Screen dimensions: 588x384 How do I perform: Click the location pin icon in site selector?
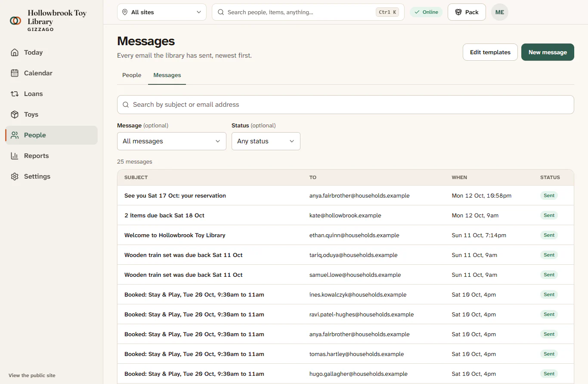[125, 12]
